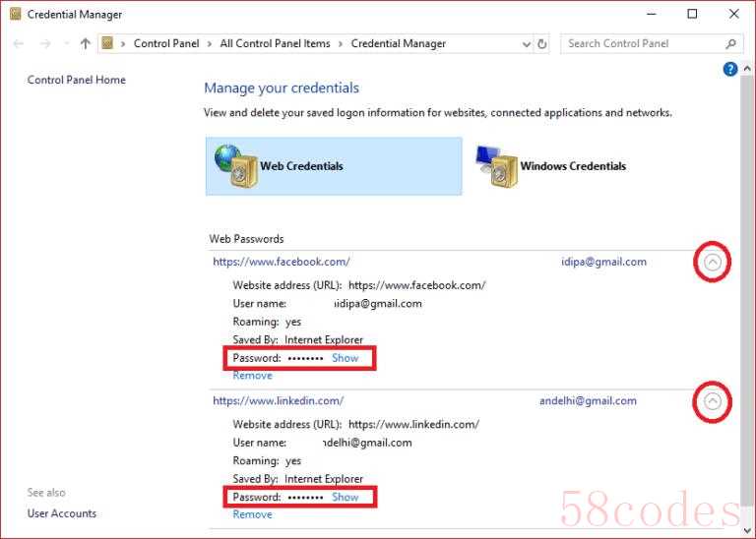Click the Web Credentials globe safe icon
This screenshot has height=539, width=756.
tap(236, 166)
